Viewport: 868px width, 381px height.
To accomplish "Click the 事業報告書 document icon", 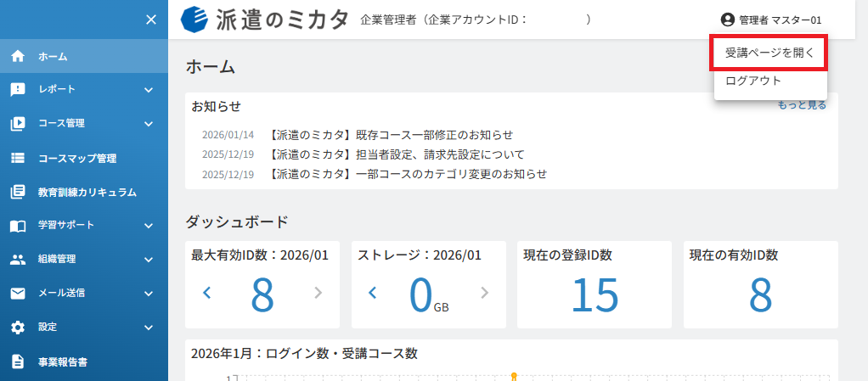I will point(18,362).
